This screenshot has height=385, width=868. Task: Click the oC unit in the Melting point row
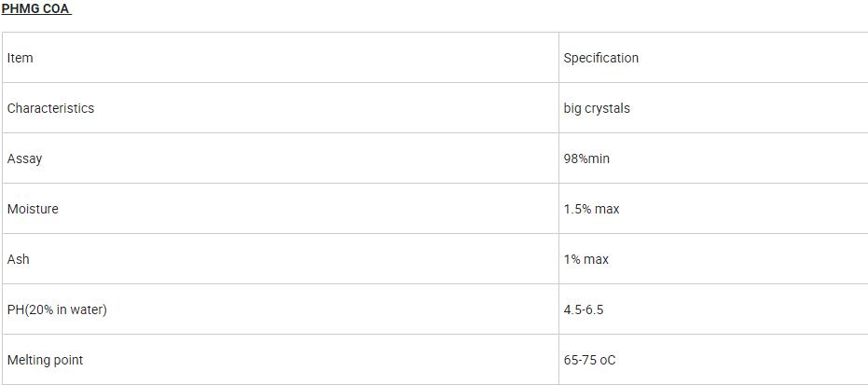607,360
